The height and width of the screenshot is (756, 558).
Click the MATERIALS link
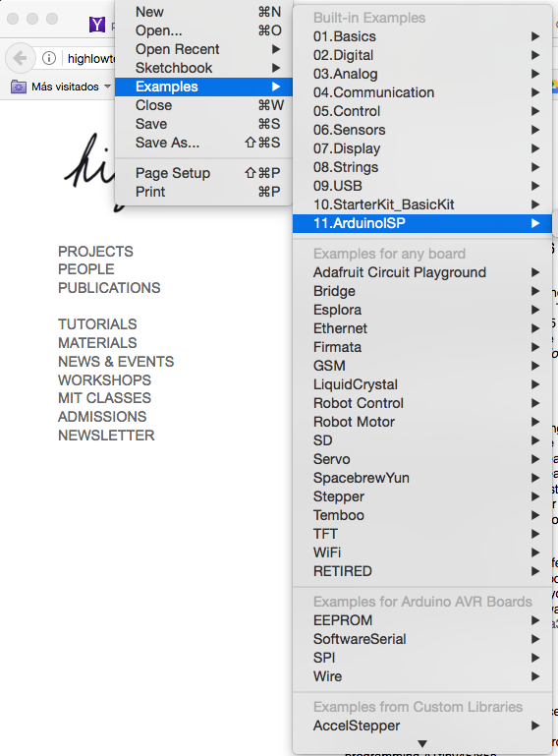[97, 343]
